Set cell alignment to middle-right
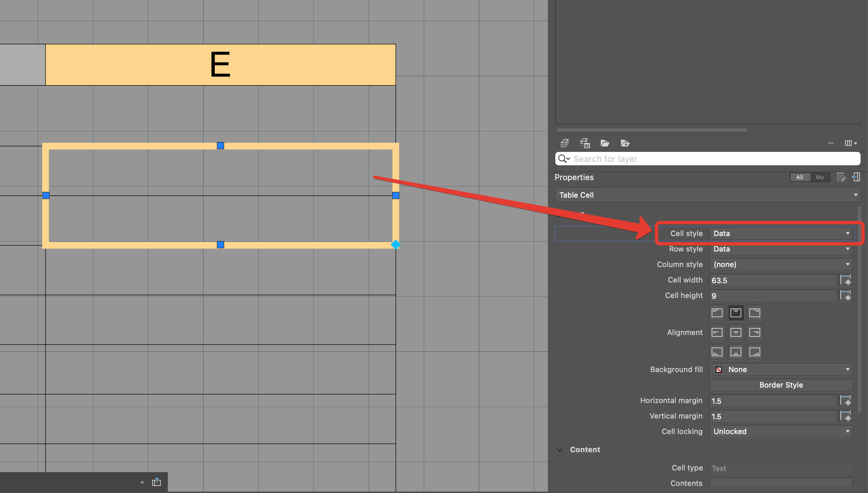Image resolution: width=868 pixels, height=493 pixels. (755, 332)
